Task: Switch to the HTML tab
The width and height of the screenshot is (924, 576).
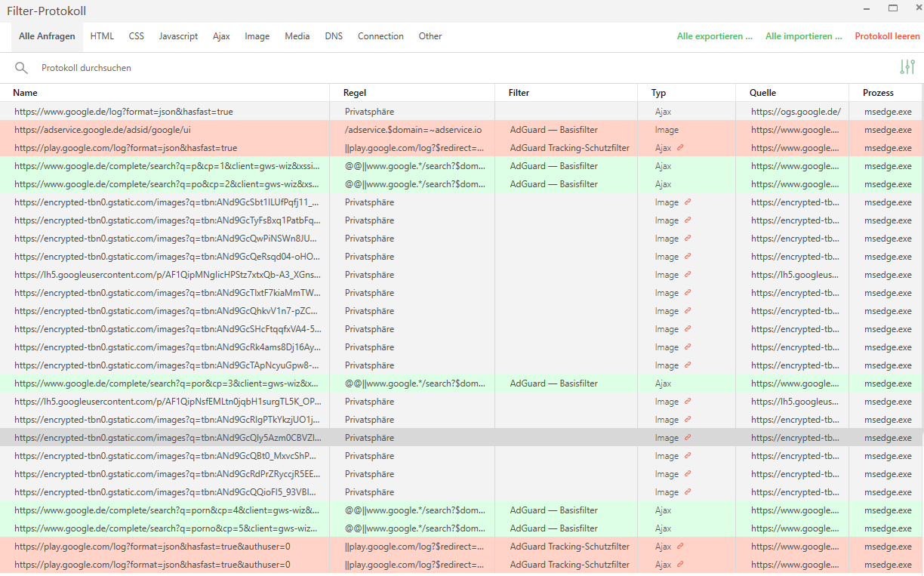Action: coord(102,36)
